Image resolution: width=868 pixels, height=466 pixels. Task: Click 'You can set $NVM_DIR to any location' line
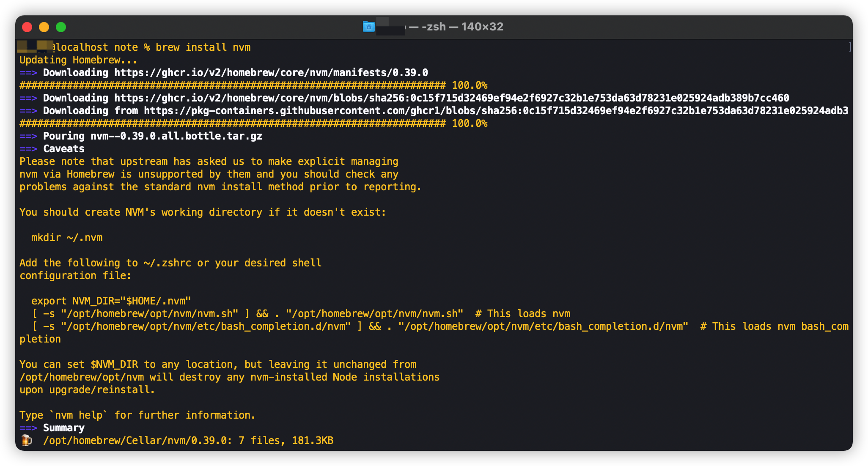pyautogui.click(x=218, y=365)
